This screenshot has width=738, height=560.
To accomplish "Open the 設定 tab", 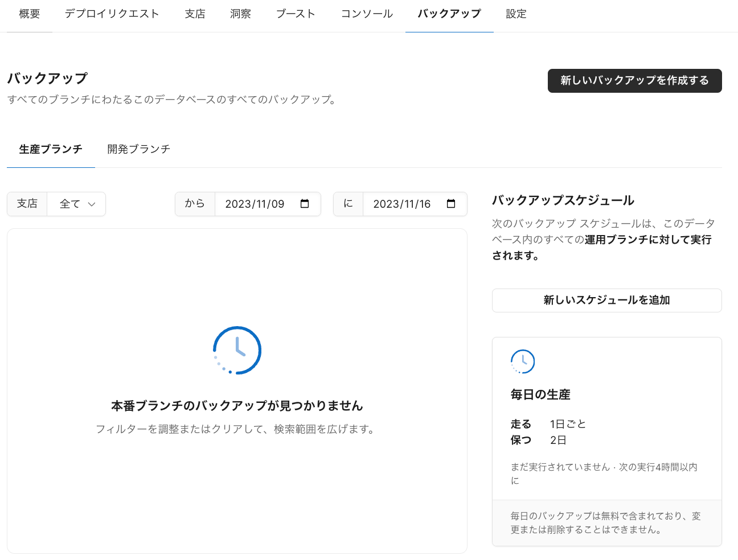I will tap(516, 14).
